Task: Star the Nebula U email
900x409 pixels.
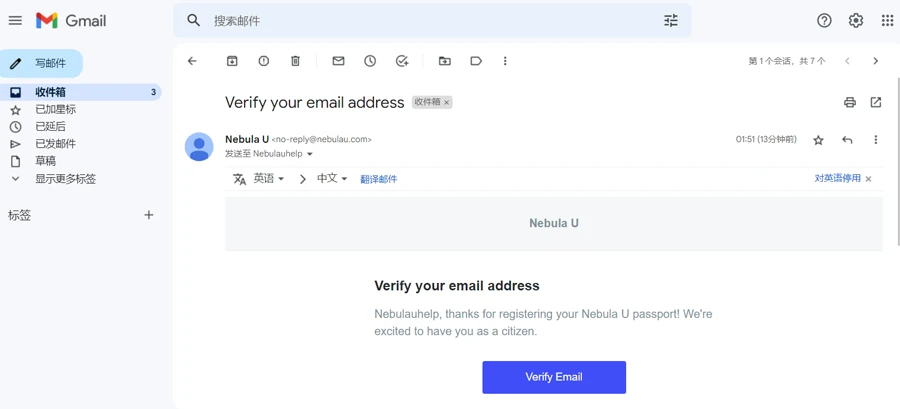Action: tap(819, 140)
